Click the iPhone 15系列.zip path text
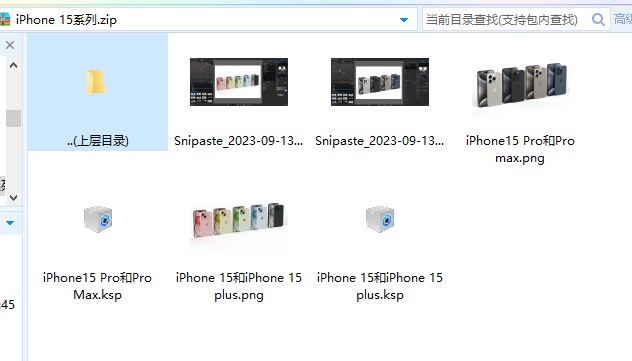Screen dimensions: 632x361 [x=67, y=20]
